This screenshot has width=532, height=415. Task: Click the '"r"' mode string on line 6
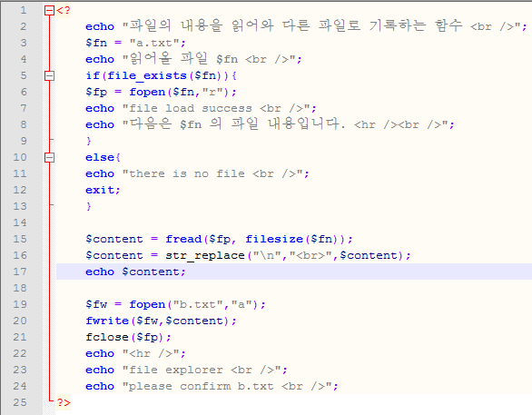click(x=212, y=92)
